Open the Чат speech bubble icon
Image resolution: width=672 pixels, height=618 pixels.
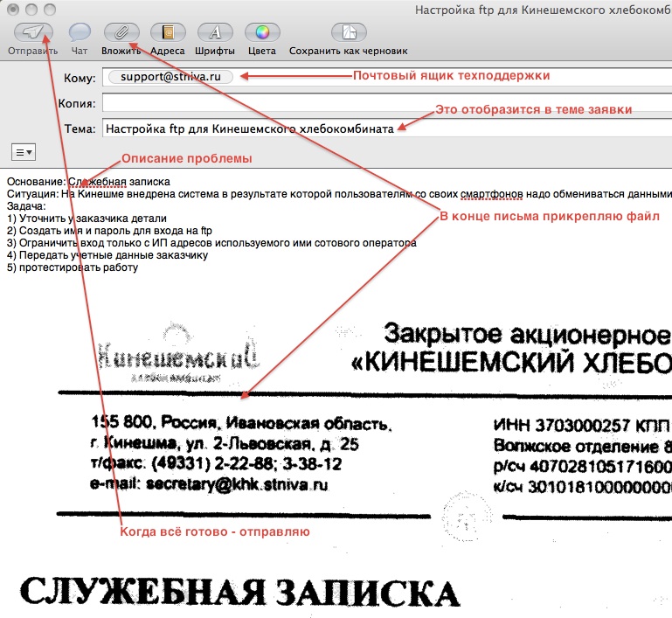(80, 33)
